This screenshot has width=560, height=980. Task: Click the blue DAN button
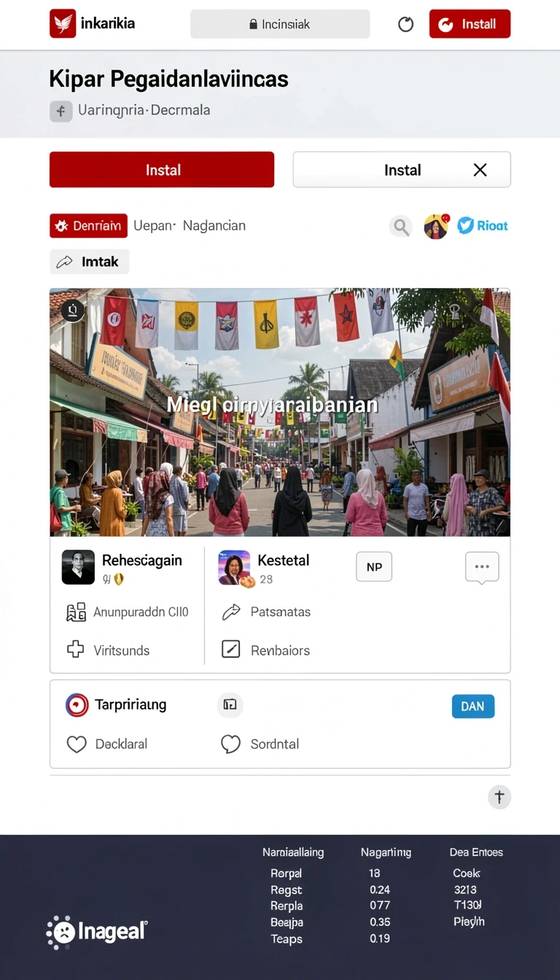[x=472, y=706]
